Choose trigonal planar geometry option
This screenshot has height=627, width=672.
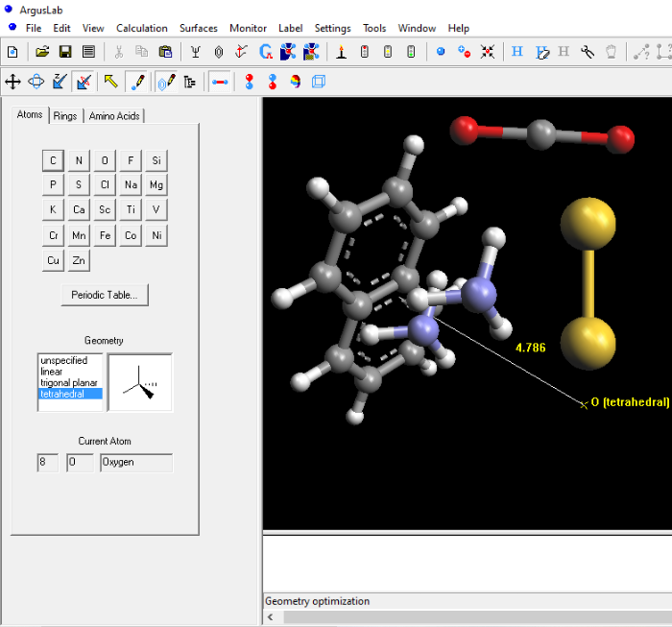[x=68, y=382]
